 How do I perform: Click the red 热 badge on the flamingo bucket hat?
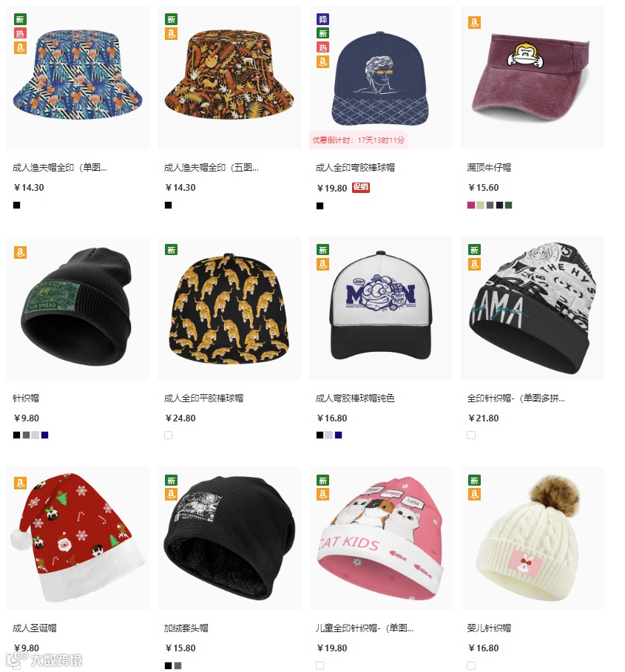tap(20, 33)
